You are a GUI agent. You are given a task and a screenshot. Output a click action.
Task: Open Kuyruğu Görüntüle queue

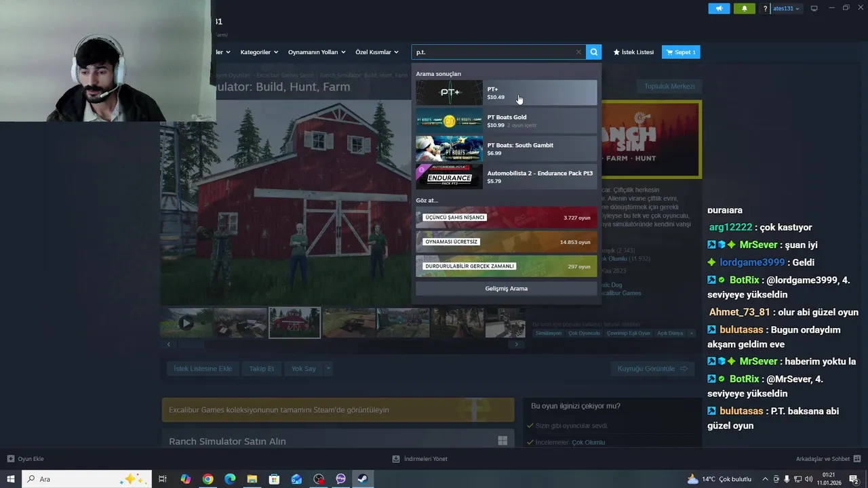pyautogui.click(x=652, y=369)
